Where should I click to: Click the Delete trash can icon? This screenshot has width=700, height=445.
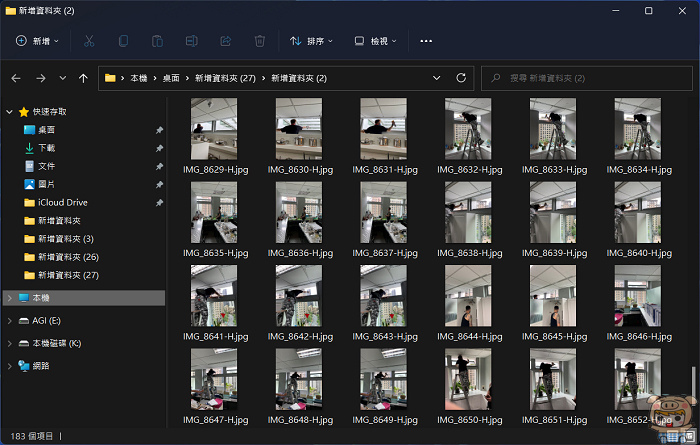point(259,41)
